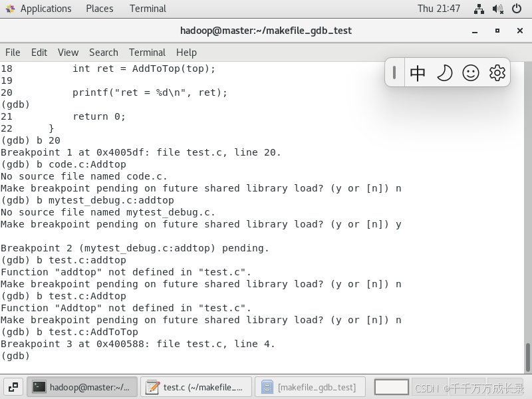The width and height of the screenshot is (532, 399).
Task: Open input method settings gear
Action: point(497,73)
